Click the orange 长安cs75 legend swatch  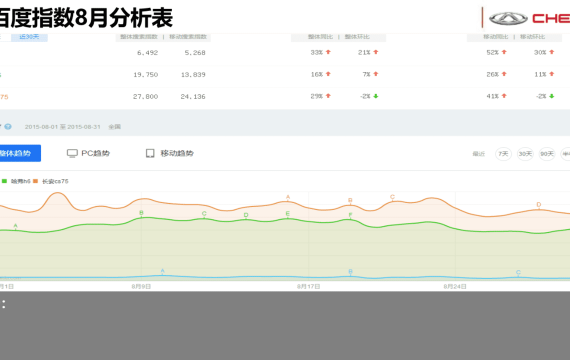35,181
